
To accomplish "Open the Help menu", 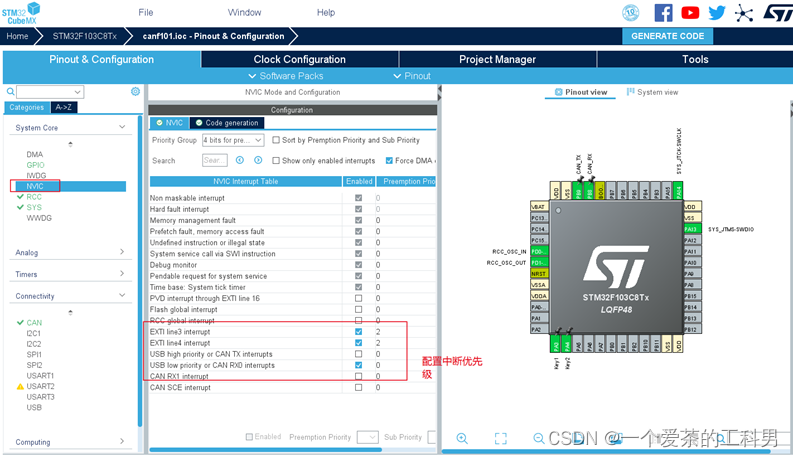I will pos(326,12).
